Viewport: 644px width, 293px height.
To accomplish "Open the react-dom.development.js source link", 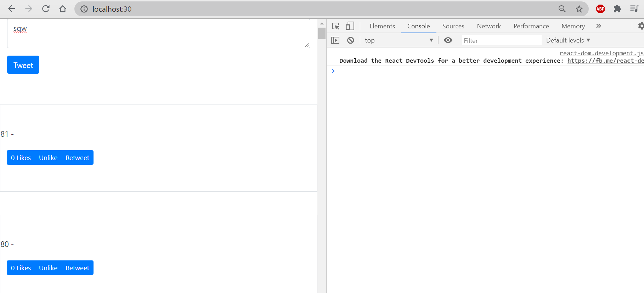I will click(601, 53).
